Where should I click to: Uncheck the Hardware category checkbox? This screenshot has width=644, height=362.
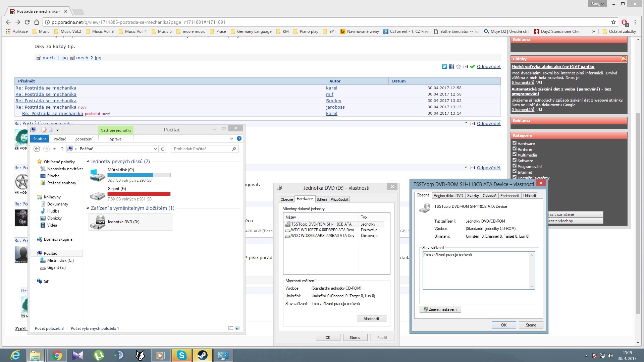514,143
